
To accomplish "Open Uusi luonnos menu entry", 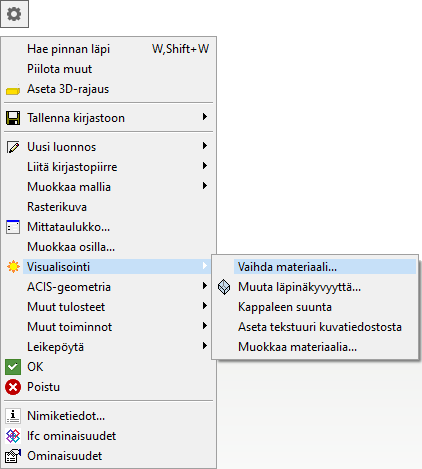I will [108, 147].
